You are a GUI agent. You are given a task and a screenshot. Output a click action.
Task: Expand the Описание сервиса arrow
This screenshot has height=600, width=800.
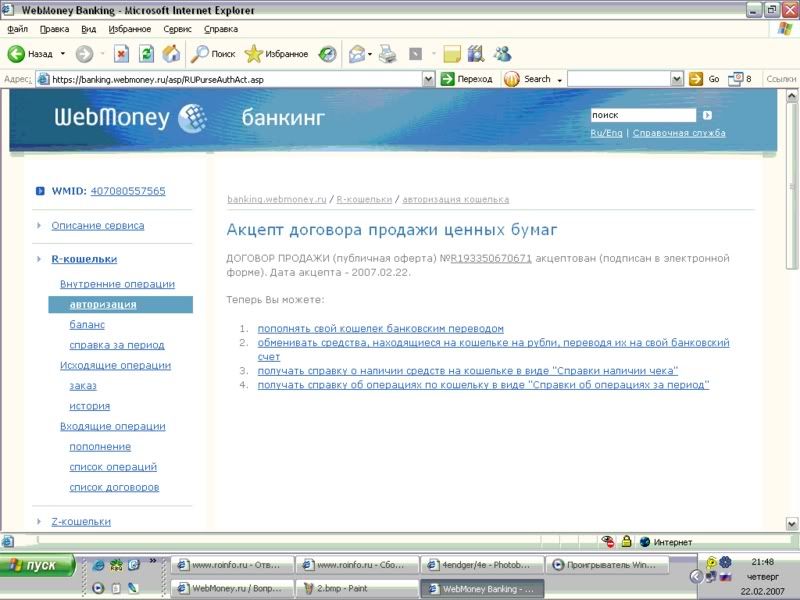point(39,225)
